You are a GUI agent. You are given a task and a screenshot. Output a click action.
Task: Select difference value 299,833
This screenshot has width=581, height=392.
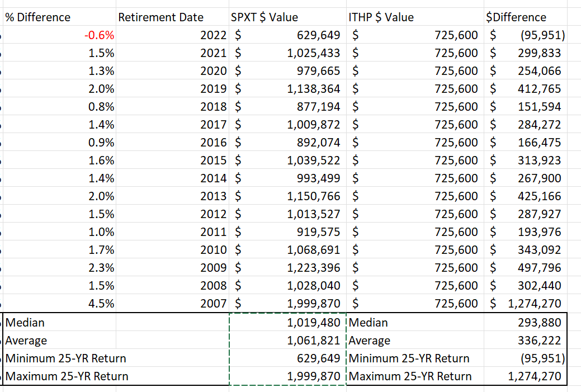pos(526,53)
